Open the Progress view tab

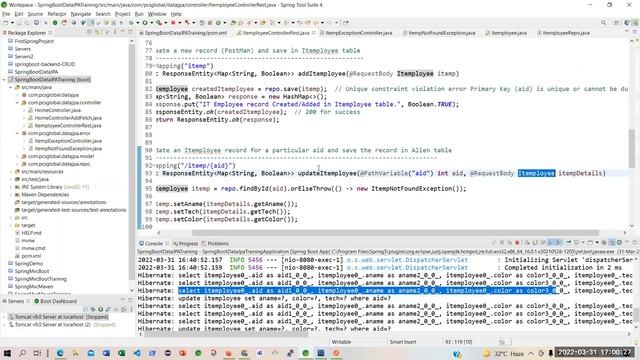185,243
